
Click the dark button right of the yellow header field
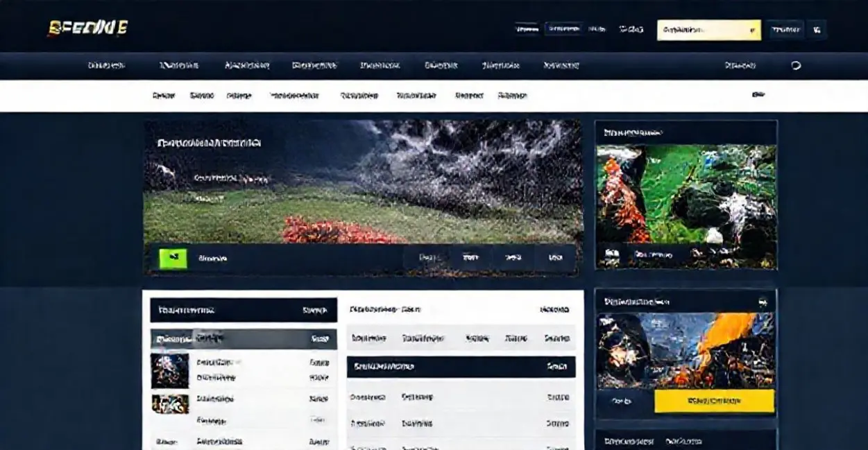785,30
